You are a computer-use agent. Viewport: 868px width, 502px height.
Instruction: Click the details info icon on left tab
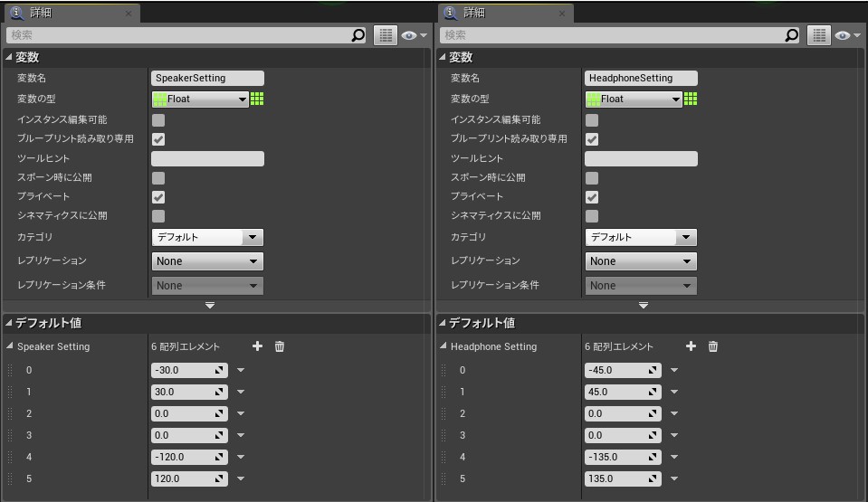tap(17, 12)
